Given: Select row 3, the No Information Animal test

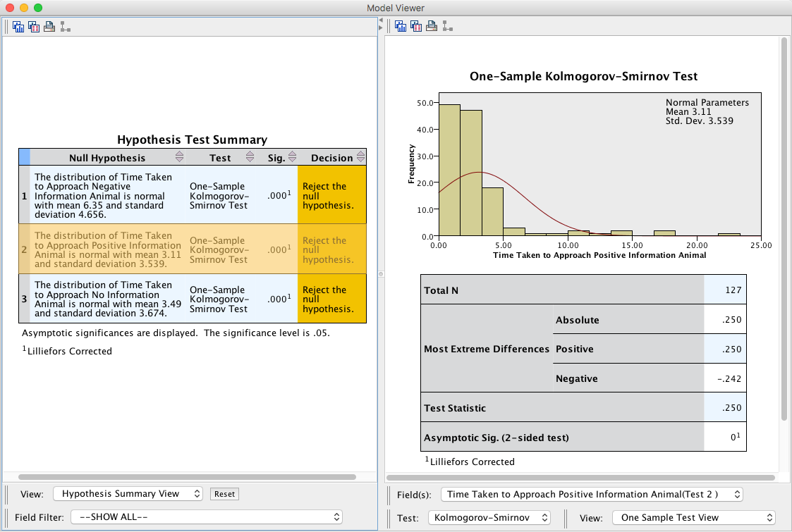Looking at the screenshot, I should point(106,299).
